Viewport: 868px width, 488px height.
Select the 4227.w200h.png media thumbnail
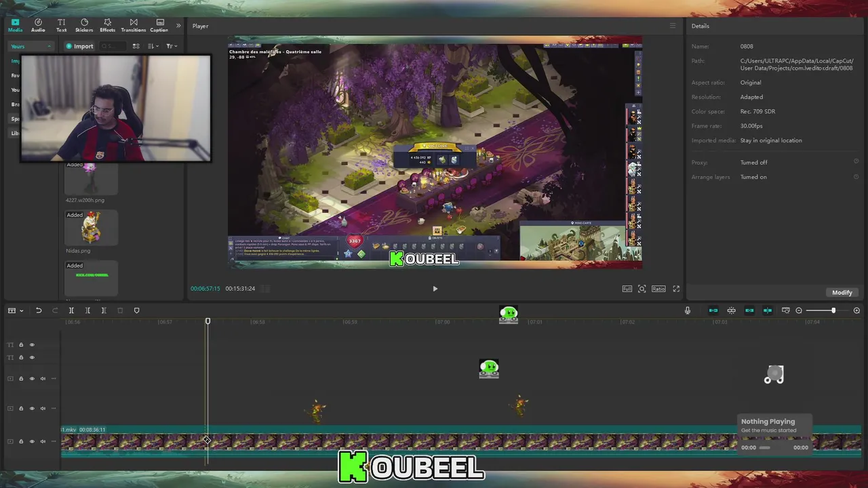pyautogui.click(x=91, y=178)
